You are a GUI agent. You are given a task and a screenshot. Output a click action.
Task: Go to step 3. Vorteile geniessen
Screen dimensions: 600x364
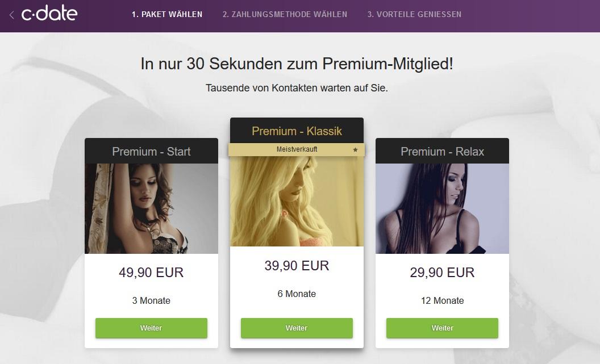[x=414, y=15]
